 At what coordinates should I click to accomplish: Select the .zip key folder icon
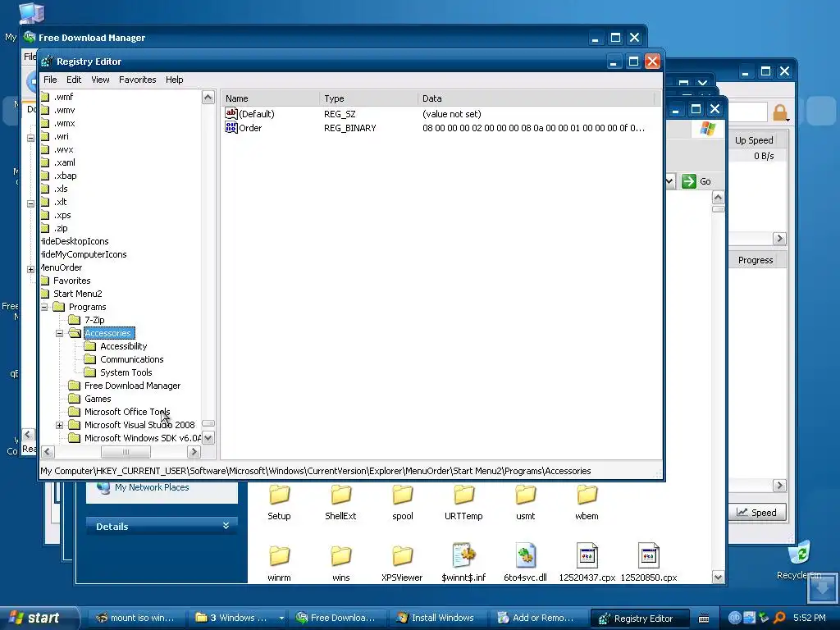45,228
